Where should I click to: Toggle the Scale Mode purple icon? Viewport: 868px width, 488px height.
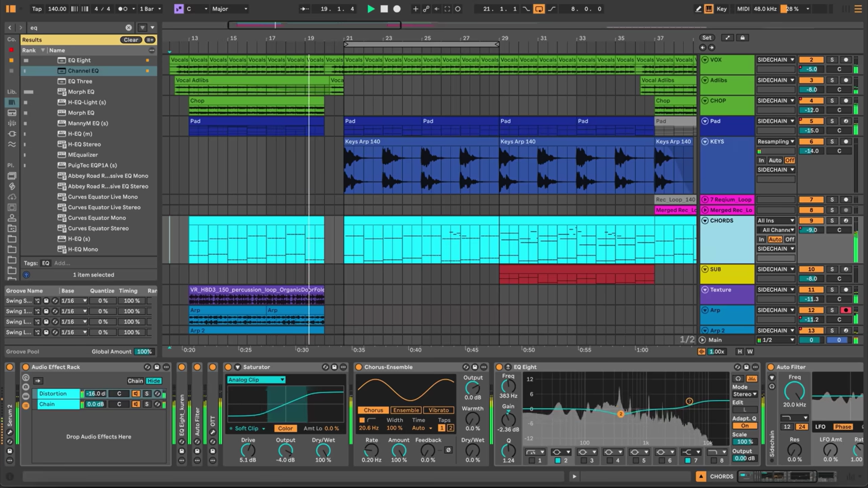[179, 9]
